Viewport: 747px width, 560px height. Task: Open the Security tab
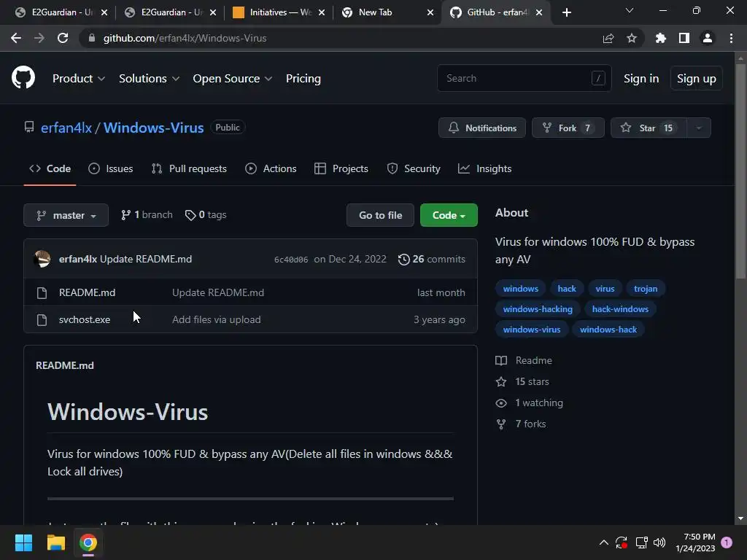[x=414, y=168]
